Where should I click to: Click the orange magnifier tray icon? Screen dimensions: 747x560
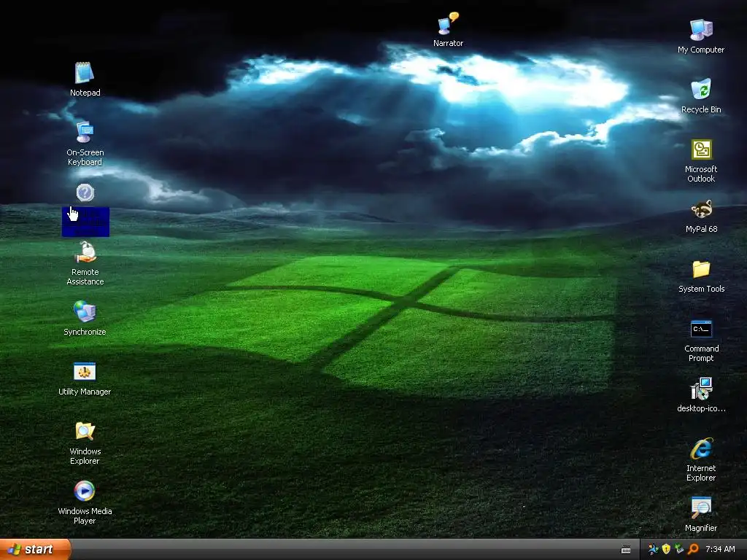[693, 549]
